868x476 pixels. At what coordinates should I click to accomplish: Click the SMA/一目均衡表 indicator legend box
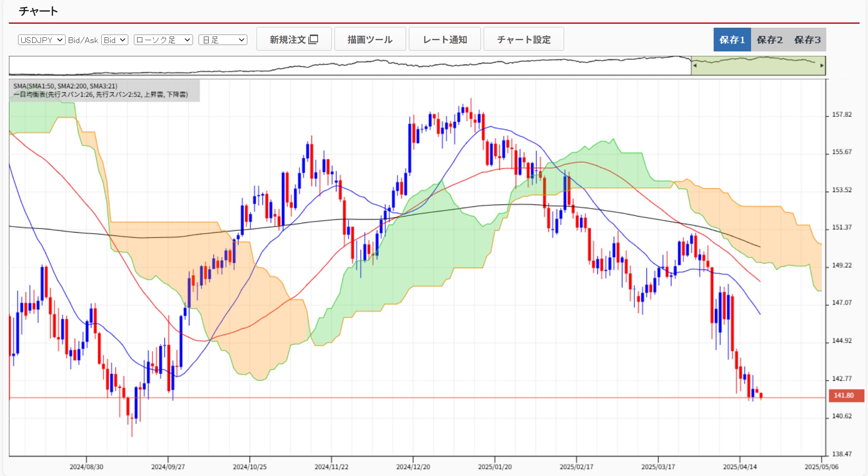coord(105,90)
